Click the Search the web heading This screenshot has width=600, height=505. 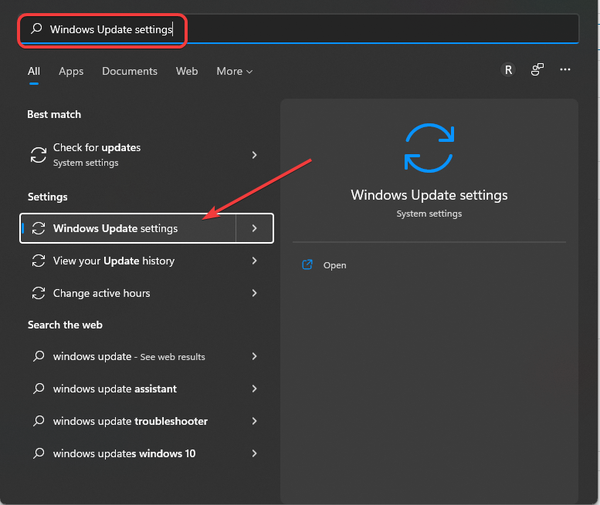click(65, 325)
